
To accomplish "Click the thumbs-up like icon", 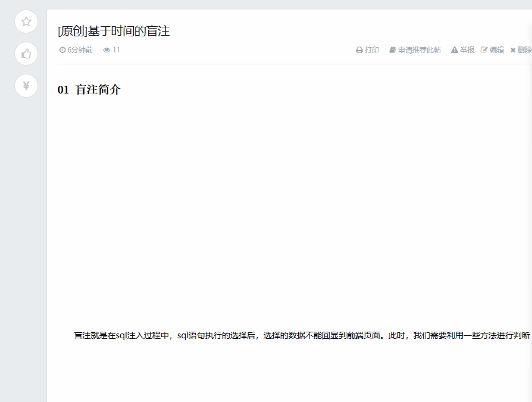I will (26, 54).
